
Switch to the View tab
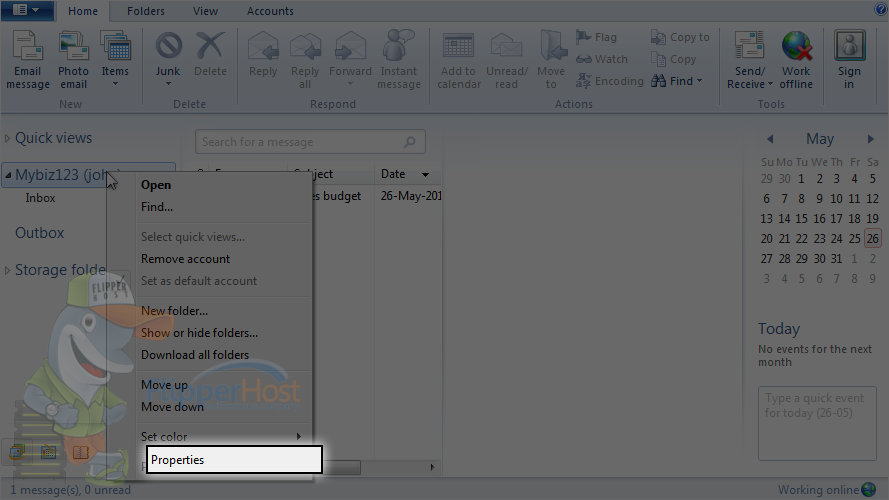(x=205, y=11)
